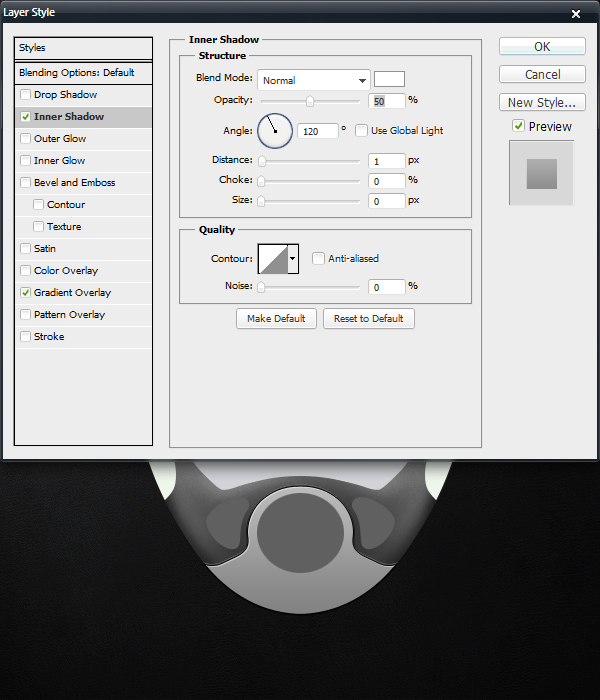Click the Size value field
The height and width of the screenshot is (700, 600).
[x=387, y=201]
